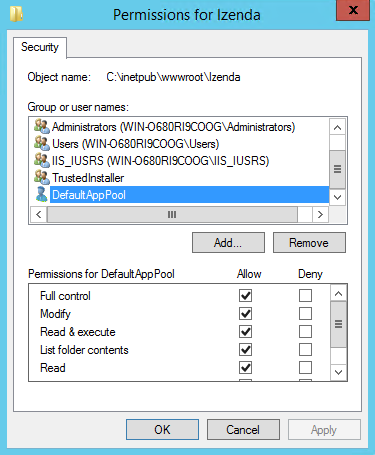Click the Remove button
Viewport: 375px width, 455px height.
[x=309, y=243]
